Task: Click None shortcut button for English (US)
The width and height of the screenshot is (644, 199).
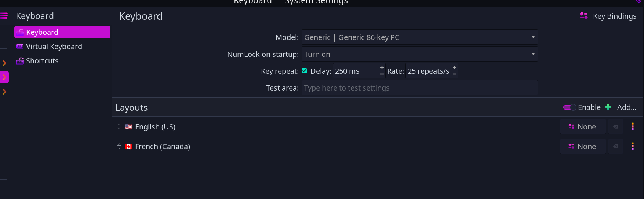Action: click(583, 126)
